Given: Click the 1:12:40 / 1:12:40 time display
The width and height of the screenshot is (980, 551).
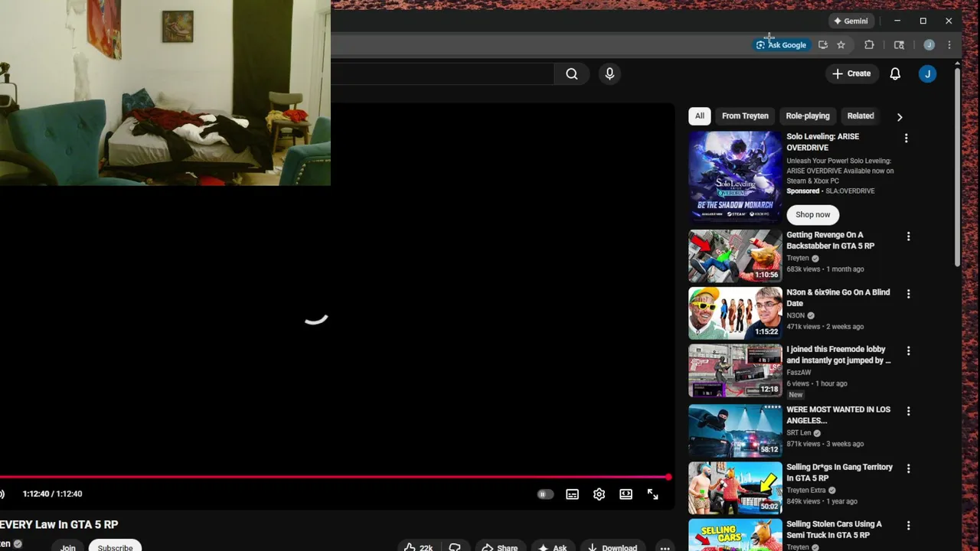Looking at the screenshot, I should point(52,494).
